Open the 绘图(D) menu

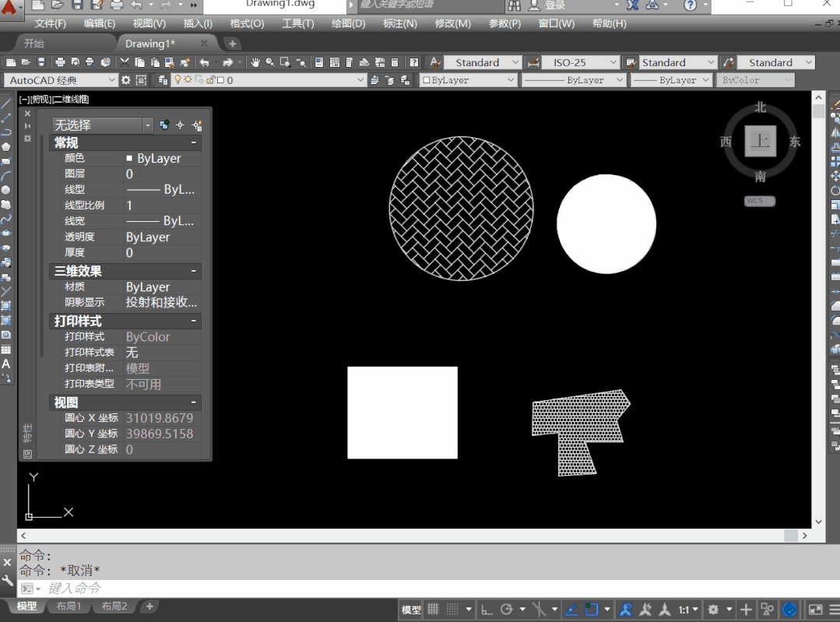348,23
